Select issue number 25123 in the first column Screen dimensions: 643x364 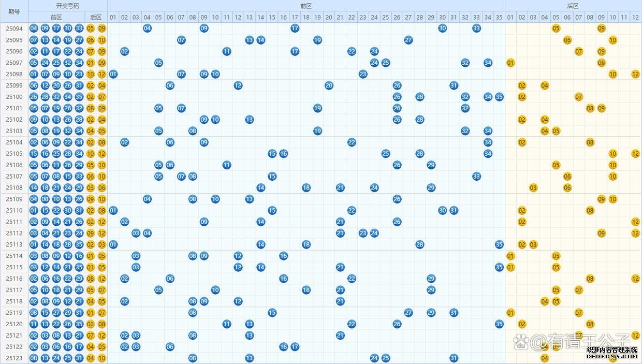coord(14,358)
